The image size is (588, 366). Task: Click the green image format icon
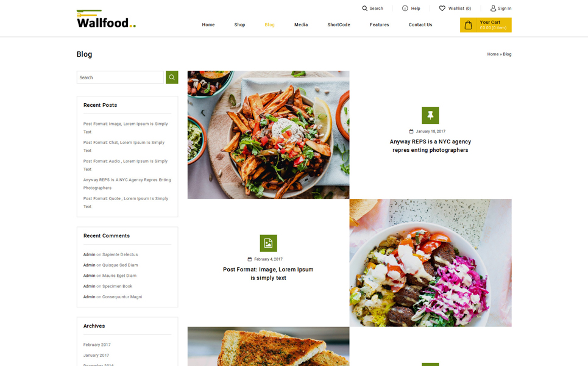pyautogui.click(x=268, y=243)
